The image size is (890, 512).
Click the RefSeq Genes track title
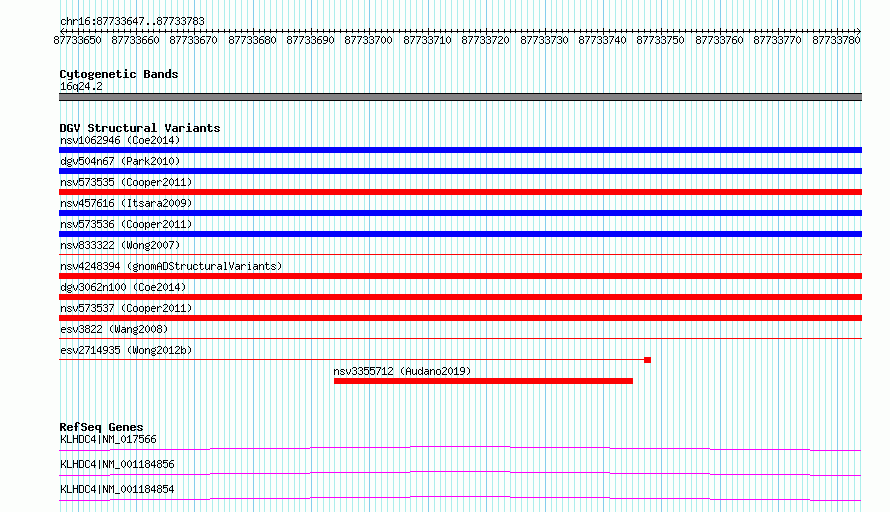click(x=101, y=427)
